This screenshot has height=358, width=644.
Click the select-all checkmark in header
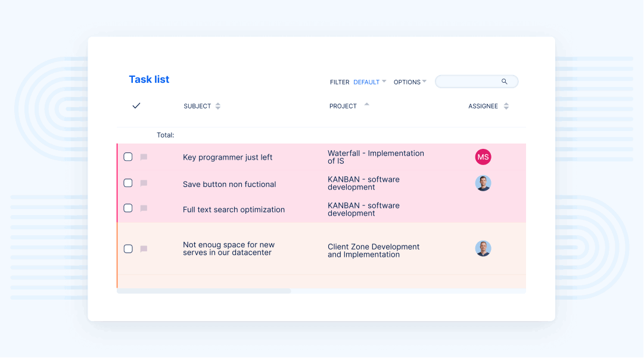tap(136, 105)
